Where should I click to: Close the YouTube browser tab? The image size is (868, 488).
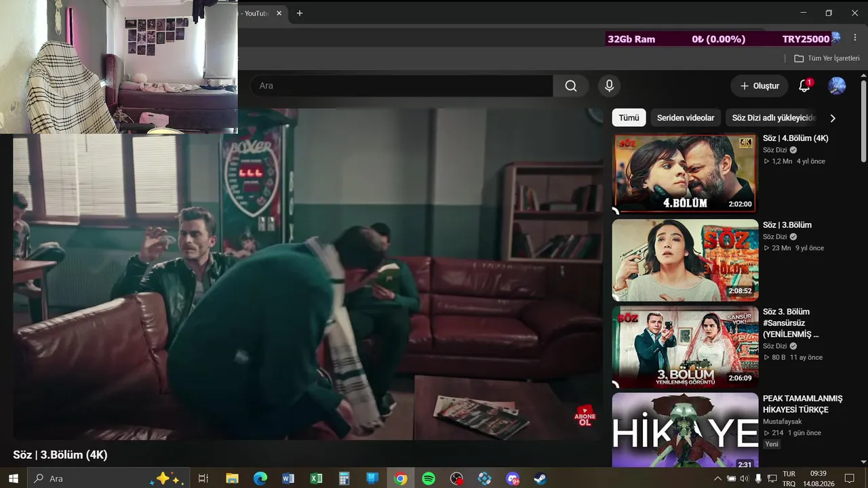[x=279, y=13]
